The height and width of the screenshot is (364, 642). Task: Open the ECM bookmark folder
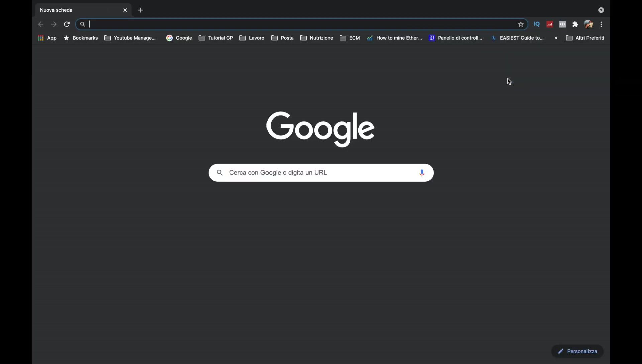coord(350,38)
